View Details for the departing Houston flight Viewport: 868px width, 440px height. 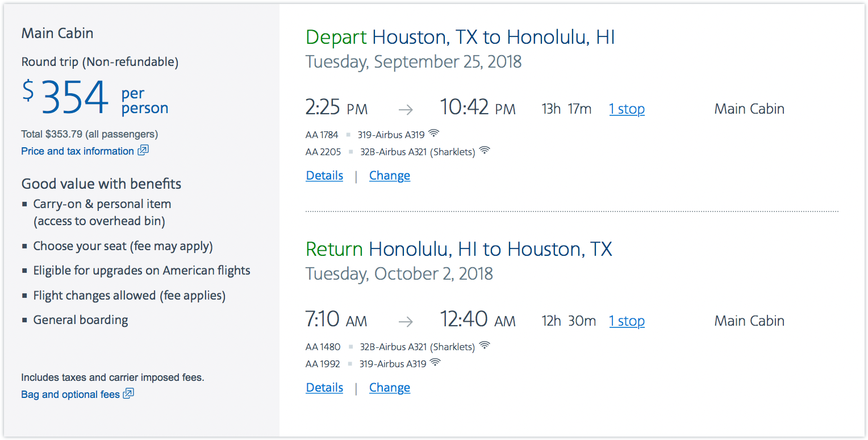tap(324, 176)
